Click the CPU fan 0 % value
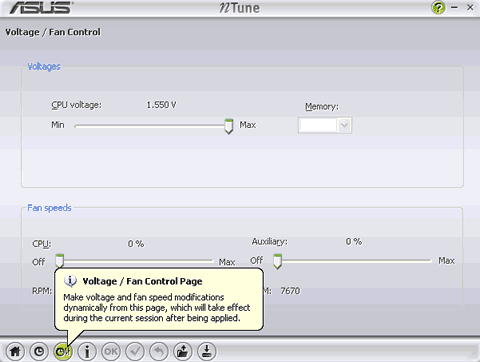 point(136,244)
